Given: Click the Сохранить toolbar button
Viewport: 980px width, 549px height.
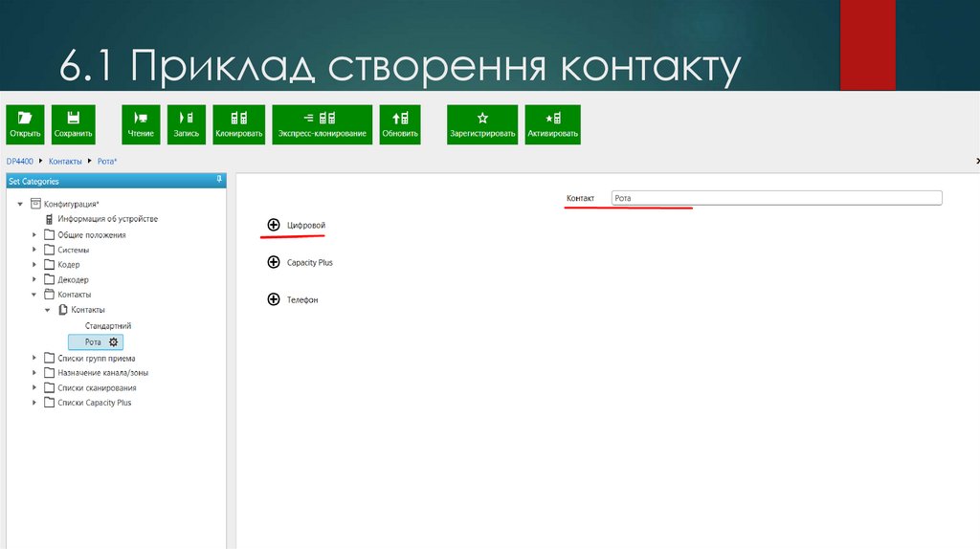Looking at the screenshot, I should [73, 124].
